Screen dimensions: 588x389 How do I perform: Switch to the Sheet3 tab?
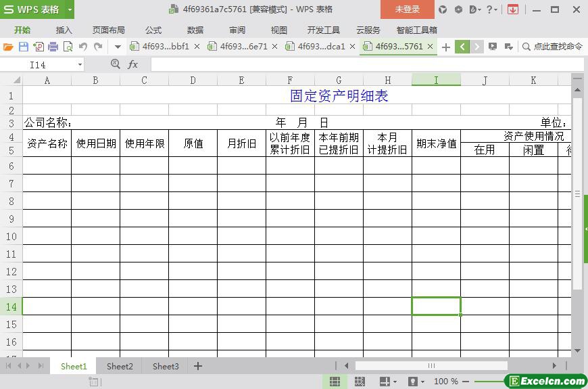(166, 366)
